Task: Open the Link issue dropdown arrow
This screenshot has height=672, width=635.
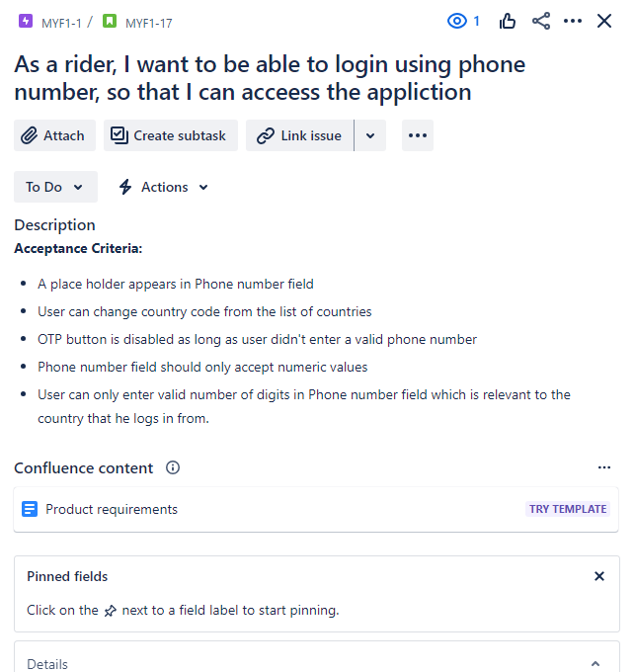Action: [x=370, y=135]
